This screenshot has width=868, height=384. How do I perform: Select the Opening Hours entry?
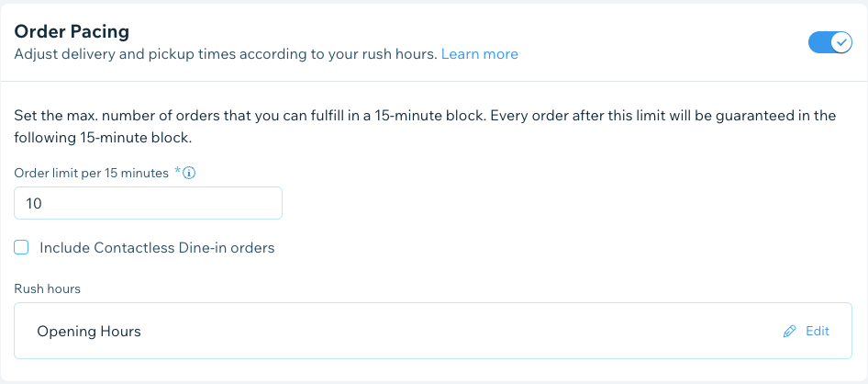click(89, 332)
